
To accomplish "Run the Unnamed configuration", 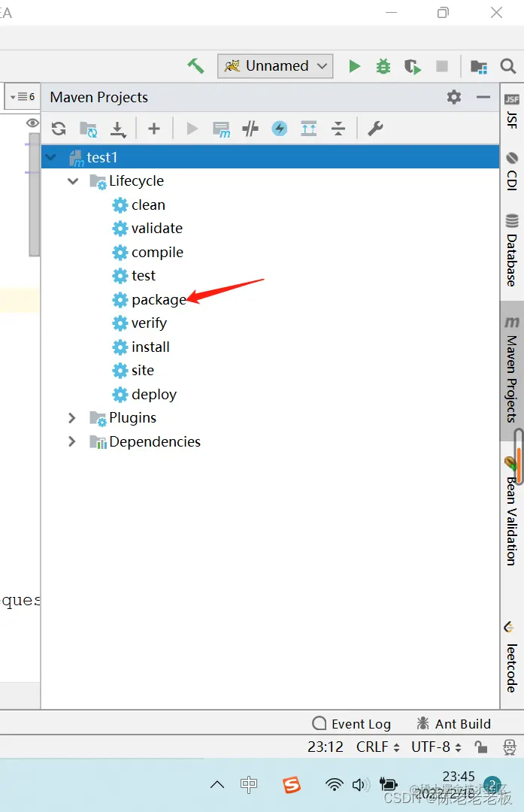I will click(x=355, y=66).
